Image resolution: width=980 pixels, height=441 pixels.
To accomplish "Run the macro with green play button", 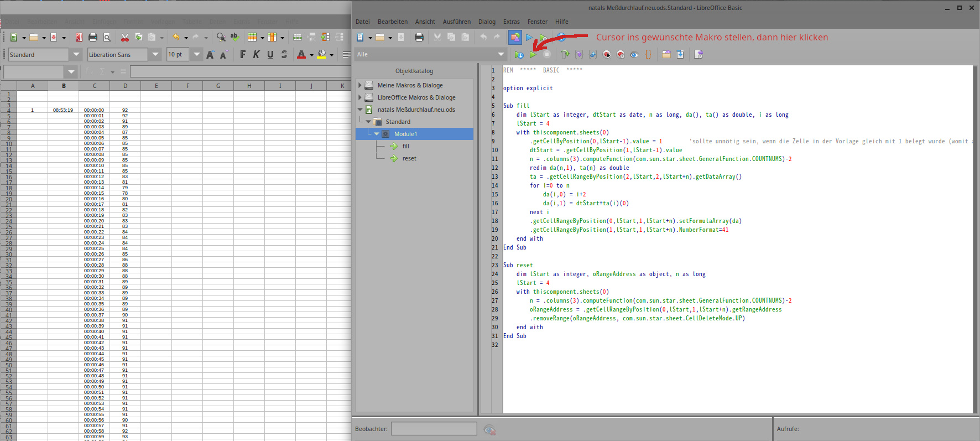I will (533, 54).
